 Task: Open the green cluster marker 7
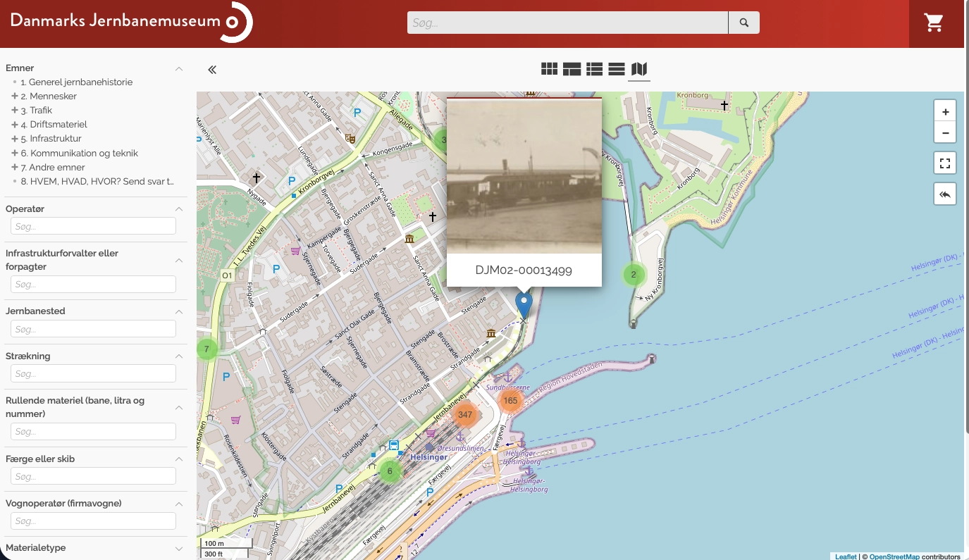coord(206,349)
